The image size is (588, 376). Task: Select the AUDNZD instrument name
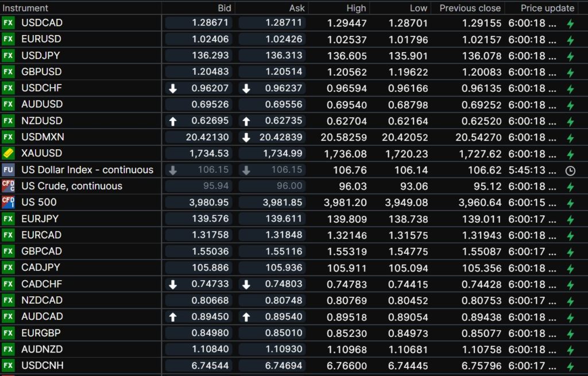42,349
